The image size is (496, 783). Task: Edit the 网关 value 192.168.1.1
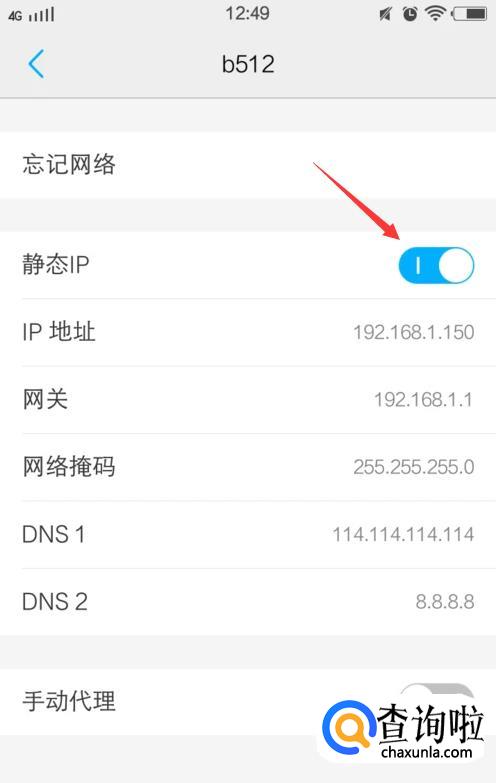click(x=423, y=400)
